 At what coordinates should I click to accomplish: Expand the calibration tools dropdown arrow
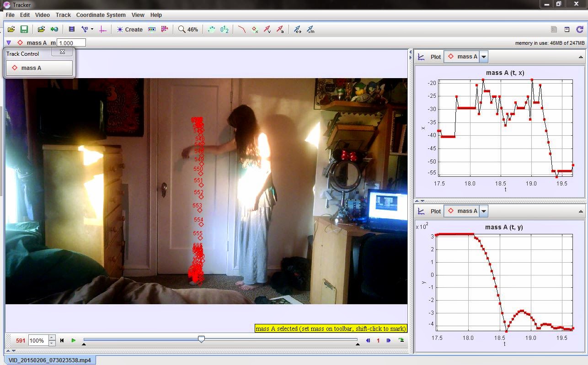pyautogui.click(x=92, y=29)
